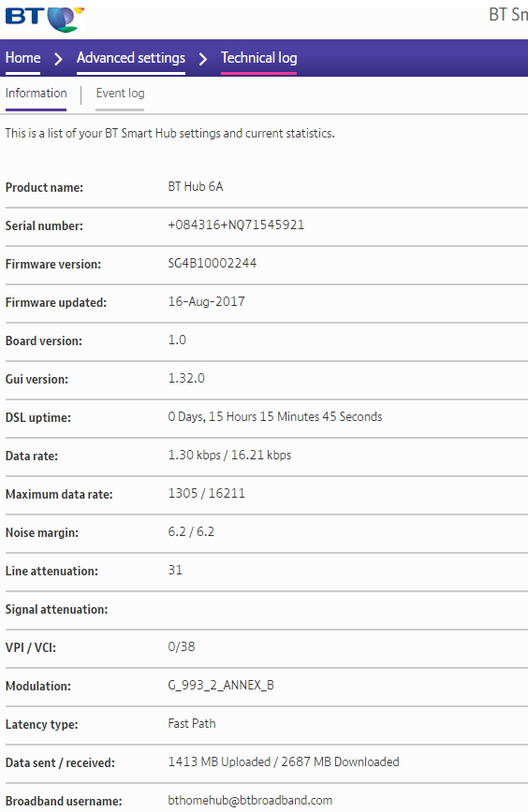This screenshot has width=528, height=812.
Task: Select the broadband username email text
Action: 250,800
